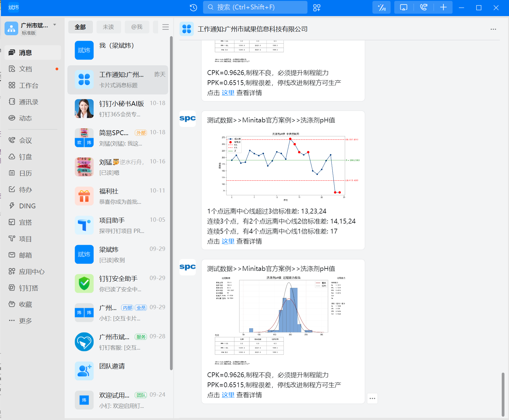Open 消息 in the sidebar
The image size is (509, 420).
33,53
